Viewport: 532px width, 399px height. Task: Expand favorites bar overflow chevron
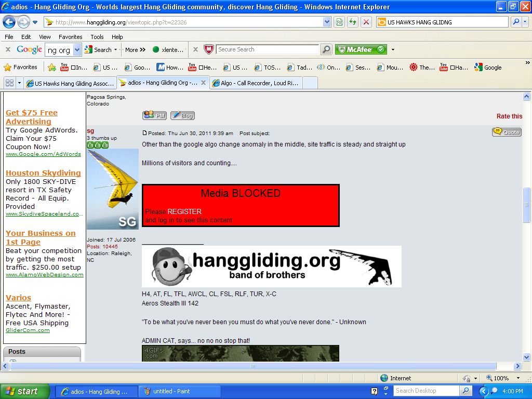[x=527, y=63]
